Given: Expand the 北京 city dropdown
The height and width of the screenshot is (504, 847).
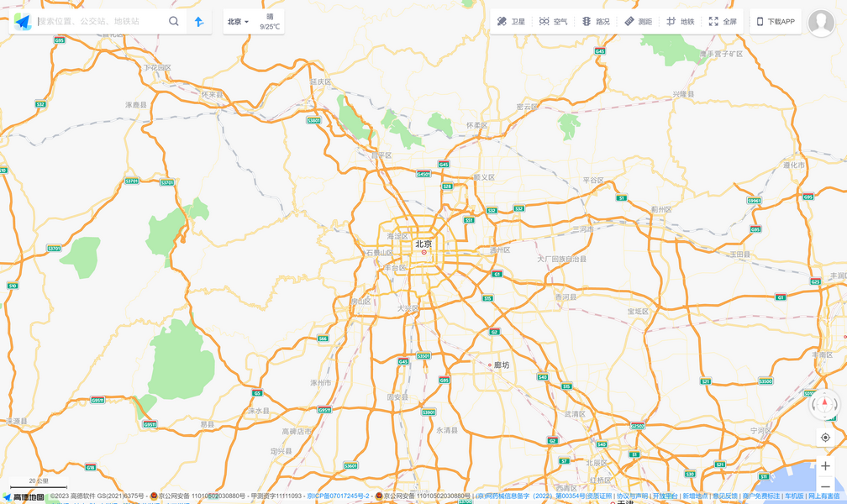Looking at the screenshot, I should click(239, 22).
